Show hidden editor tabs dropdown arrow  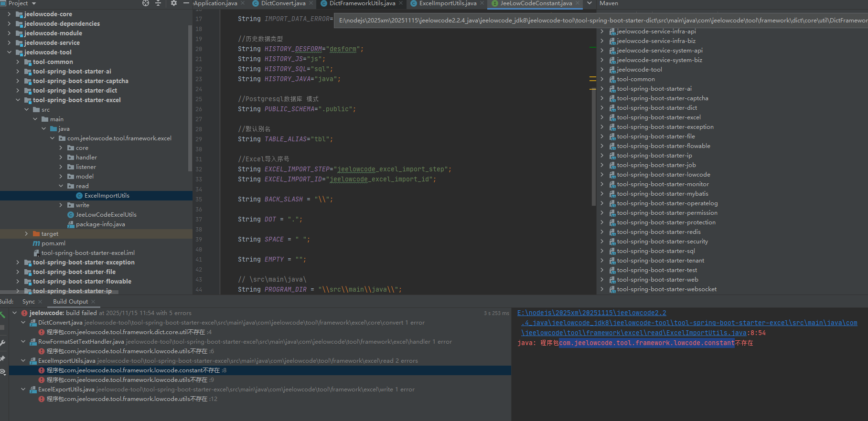(589, 3)
